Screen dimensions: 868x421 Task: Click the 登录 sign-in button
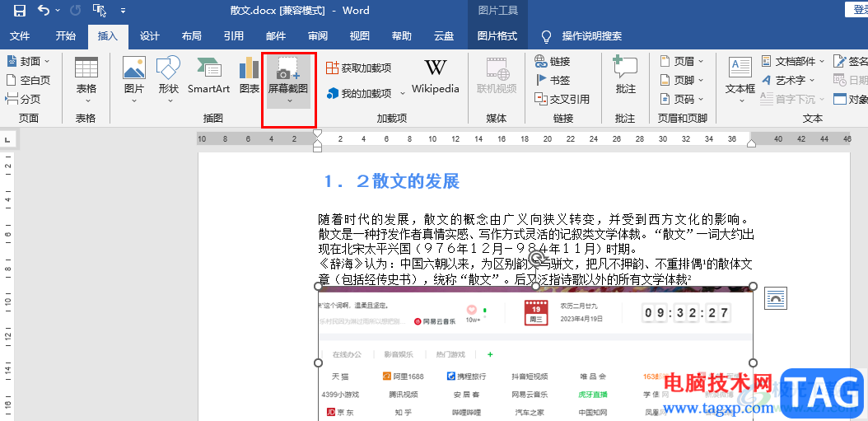[857, 9]
